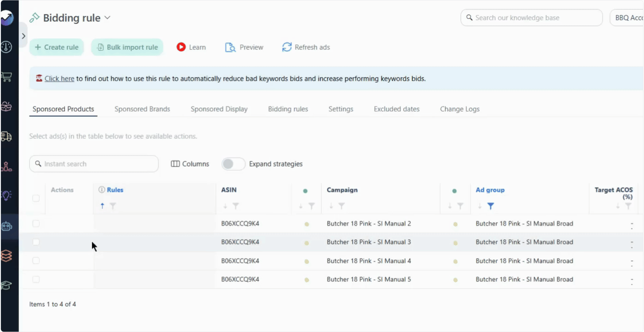
Task: Open the robot automation sidebar icon
Action: coord(6,227)
